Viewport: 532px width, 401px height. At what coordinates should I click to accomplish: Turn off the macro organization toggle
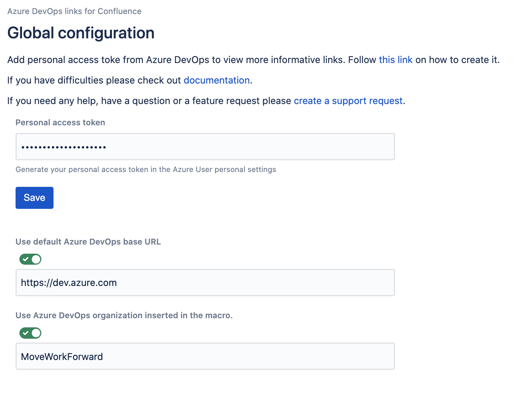pyautogui.click(x=30, y=333)
